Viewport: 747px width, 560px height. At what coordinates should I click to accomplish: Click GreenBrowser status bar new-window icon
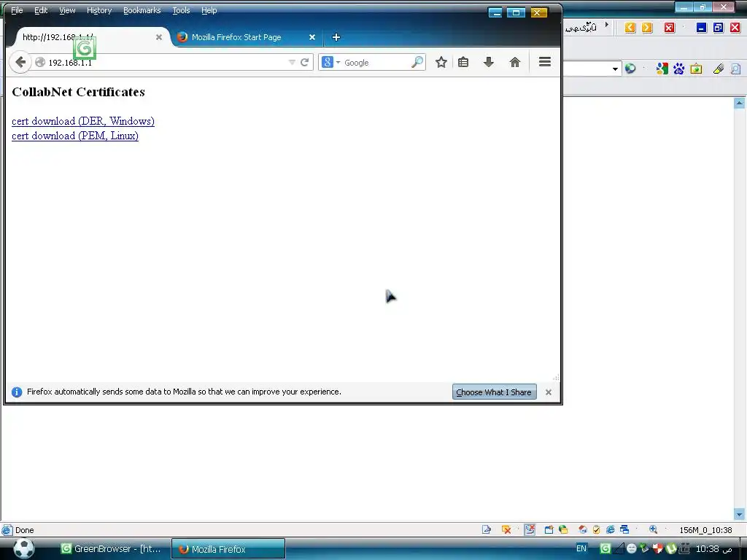tap(549, 529)
